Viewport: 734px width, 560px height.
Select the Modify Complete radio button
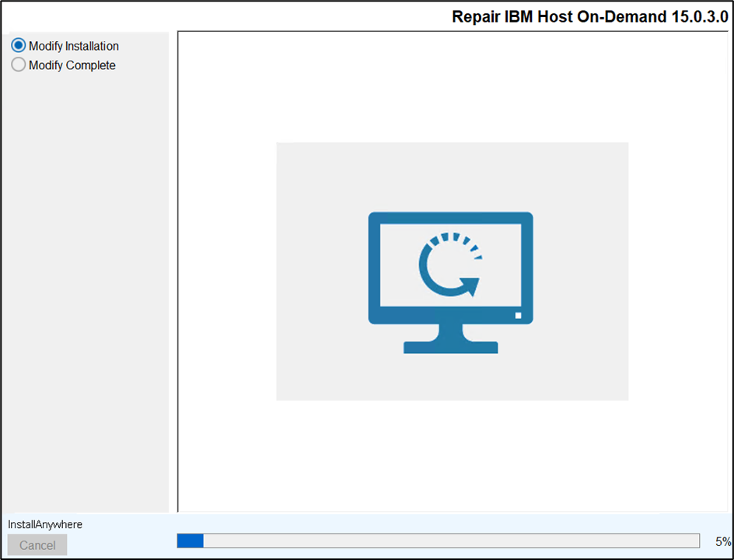click(x=19, y=65)
